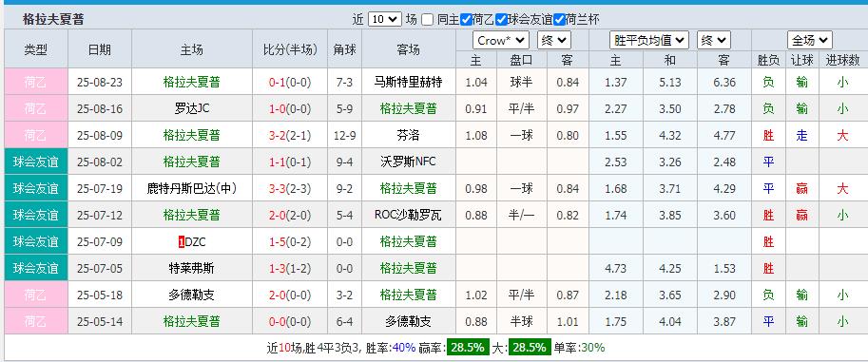The image size is (868, 362).
Task: Click the 让球 column header
Action: [x=801, y=60]
